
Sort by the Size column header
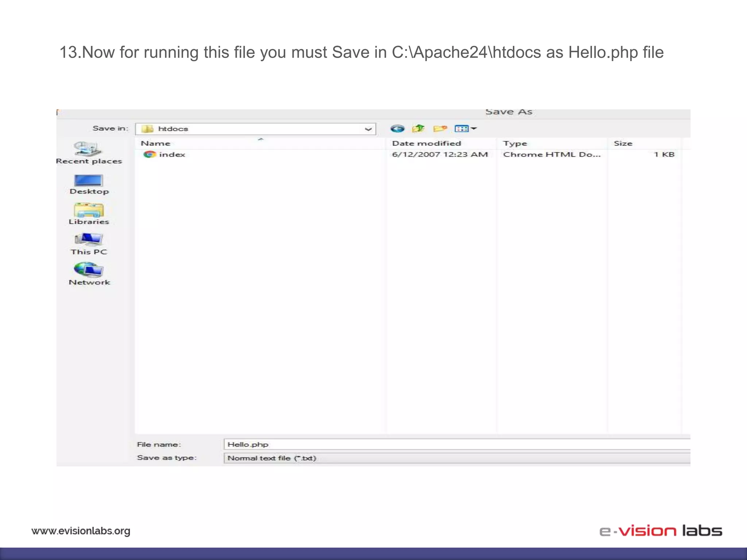(x=645, y=143)
